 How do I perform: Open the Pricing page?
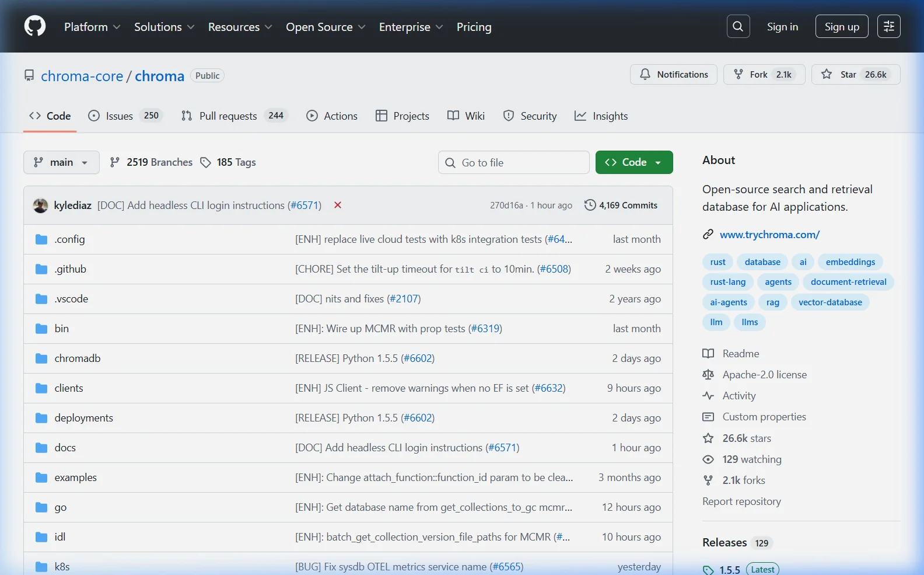click(474, 27)
